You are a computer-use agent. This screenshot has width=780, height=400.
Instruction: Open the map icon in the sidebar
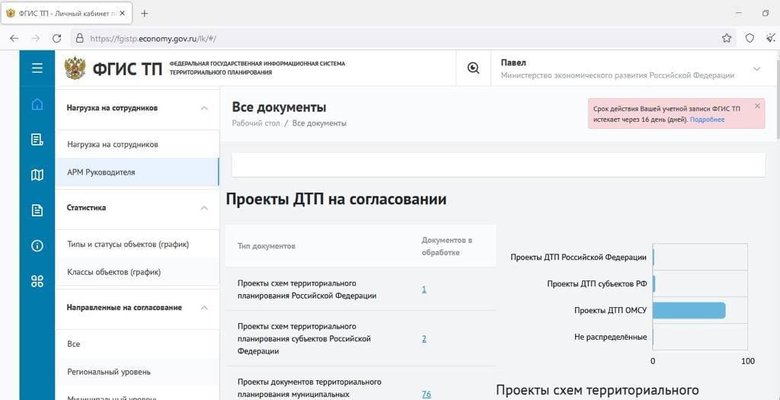(x=37, y=175)
